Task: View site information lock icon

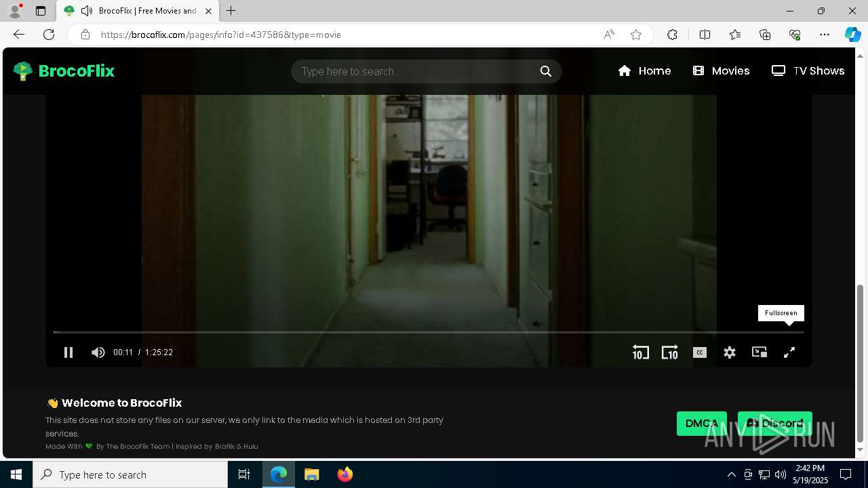Action: [85, 35]
